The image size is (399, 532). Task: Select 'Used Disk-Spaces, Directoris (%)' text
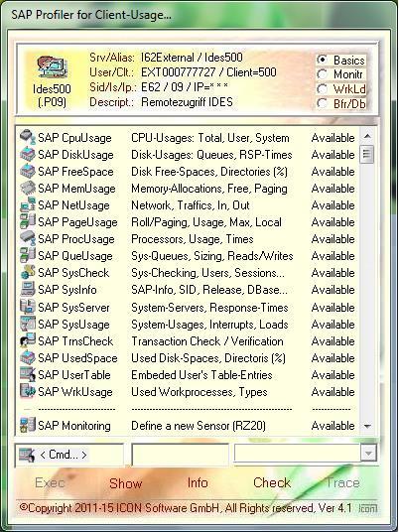click(208, 358)
